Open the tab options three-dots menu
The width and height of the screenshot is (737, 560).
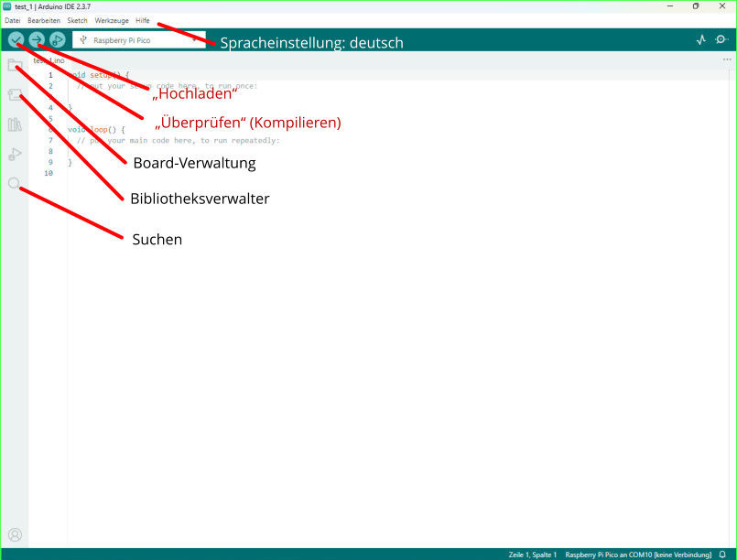[727, 59]
